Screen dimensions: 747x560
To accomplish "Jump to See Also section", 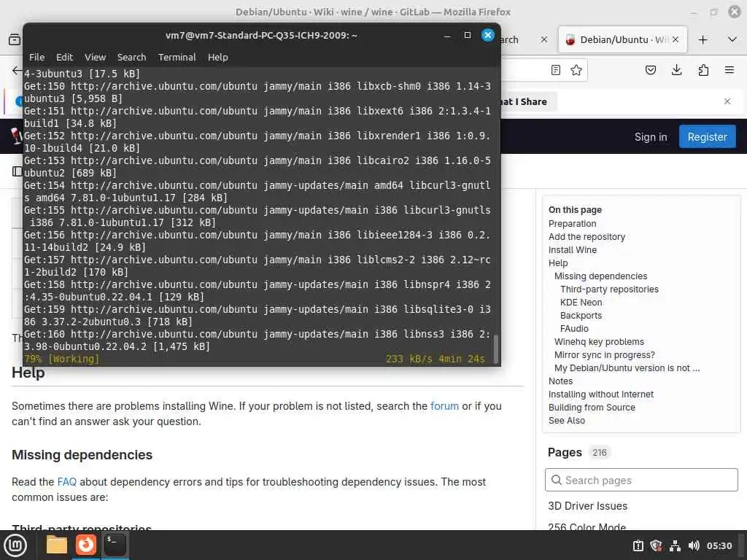I will pos(566,421).
